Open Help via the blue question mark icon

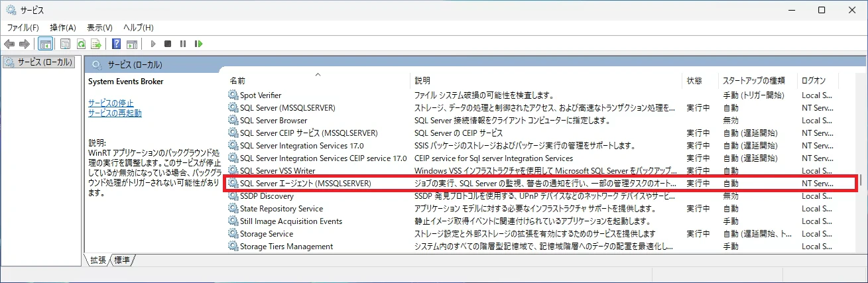(x=117, y=44)
